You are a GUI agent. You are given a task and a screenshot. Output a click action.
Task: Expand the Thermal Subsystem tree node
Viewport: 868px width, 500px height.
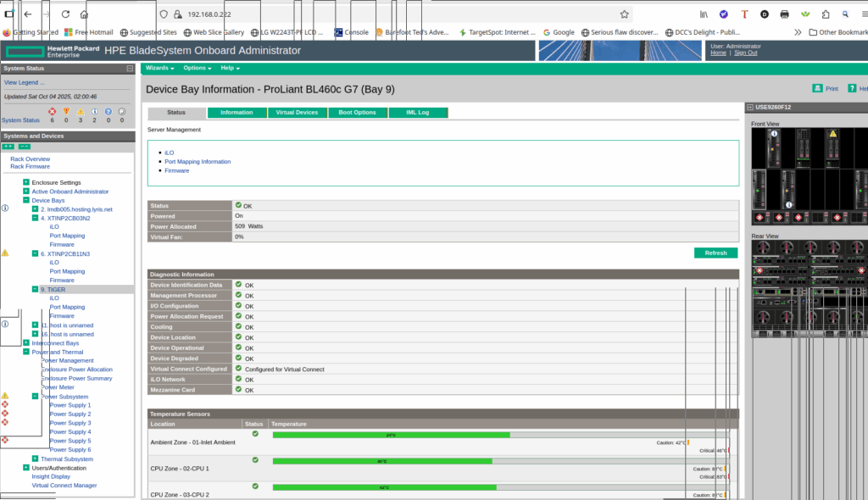click(35, 458)
